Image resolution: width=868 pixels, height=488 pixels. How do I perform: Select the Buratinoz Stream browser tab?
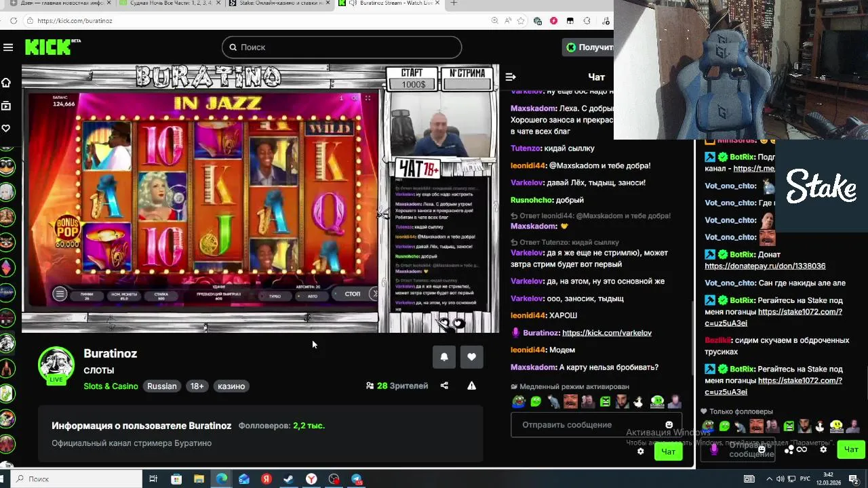click(389, 3)
